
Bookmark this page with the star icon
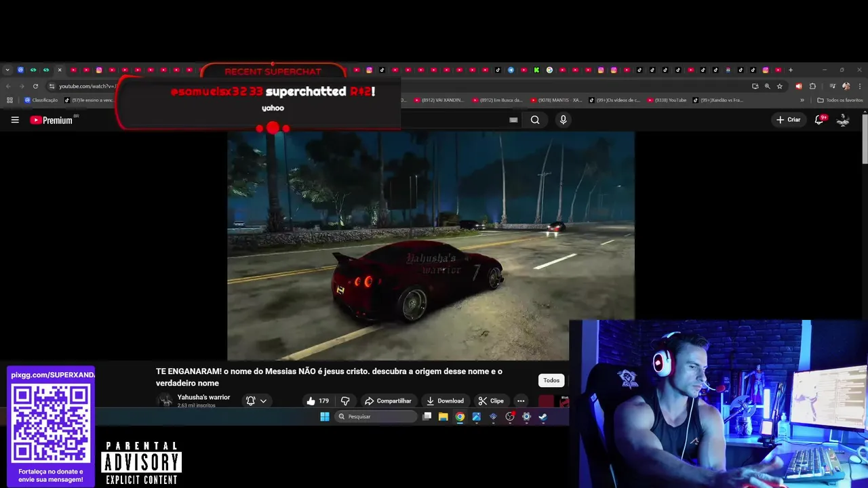click(780, 86)
